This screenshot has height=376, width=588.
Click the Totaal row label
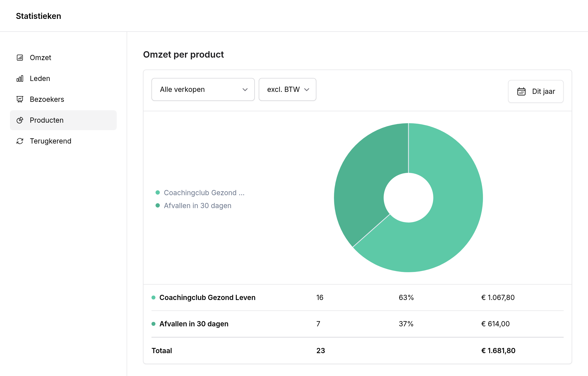pos(162,351)
